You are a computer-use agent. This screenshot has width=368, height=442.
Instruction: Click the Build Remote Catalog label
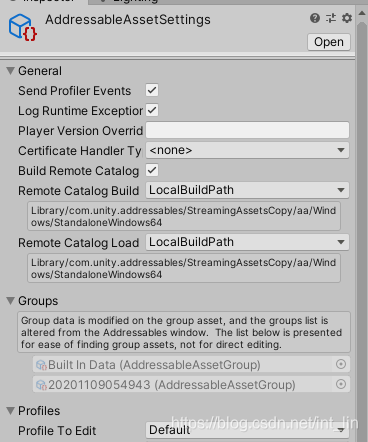pyautogui.click(x=78, y=171)
